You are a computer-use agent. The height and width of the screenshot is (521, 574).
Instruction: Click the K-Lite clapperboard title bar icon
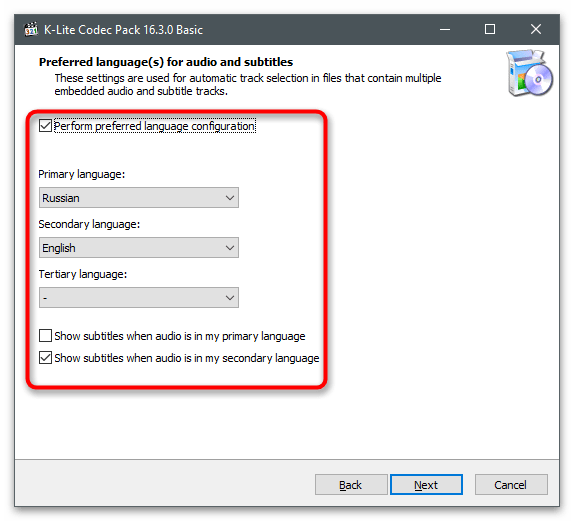[31, 29]
